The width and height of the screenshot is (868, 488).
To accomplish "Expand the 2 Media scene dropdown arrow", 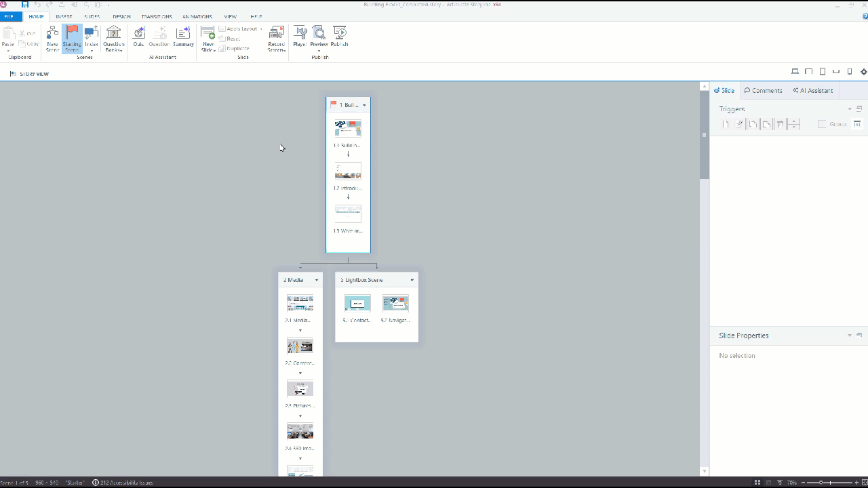I will click(x=317, y=280).
